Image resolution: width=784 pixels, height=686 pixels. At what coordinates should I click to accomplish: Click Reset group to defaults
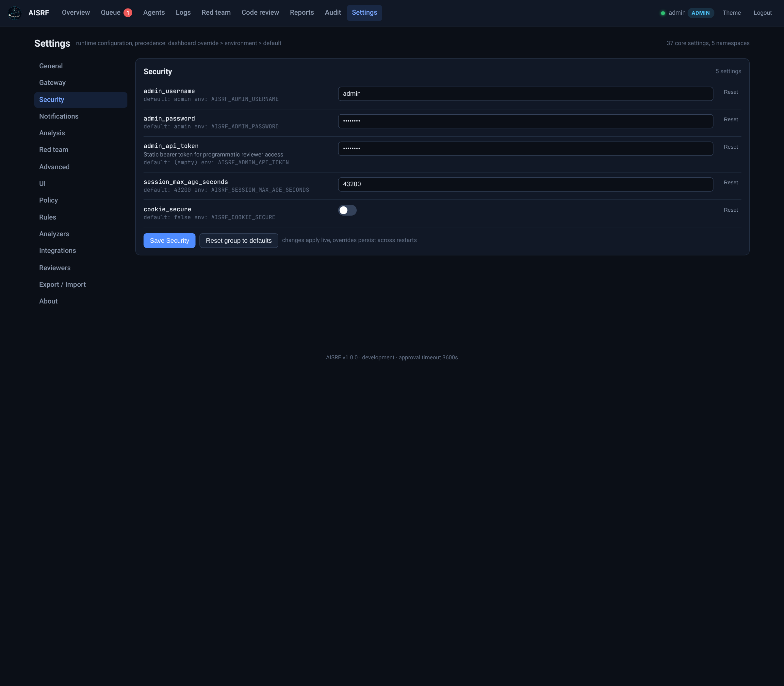(x=238, y=241)
